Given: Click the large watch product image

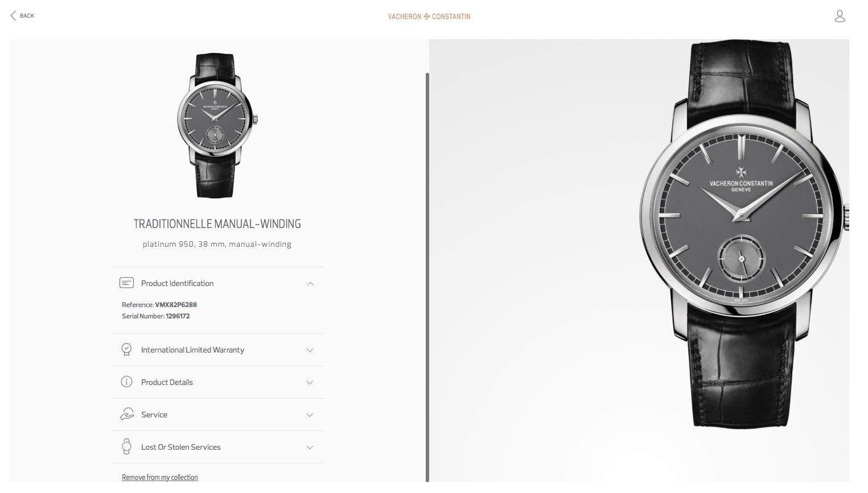Looking at the screenshot, I should (x=743, y=233).
